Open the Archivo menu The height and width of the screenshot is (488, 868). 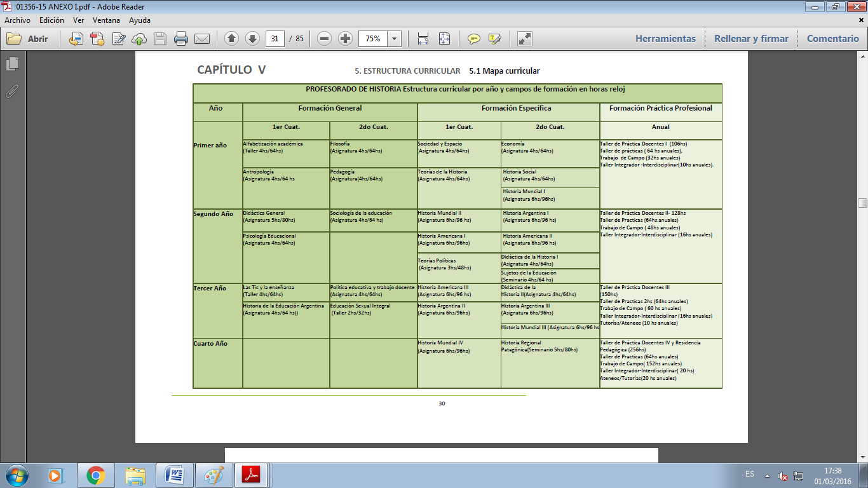(17, 20)
